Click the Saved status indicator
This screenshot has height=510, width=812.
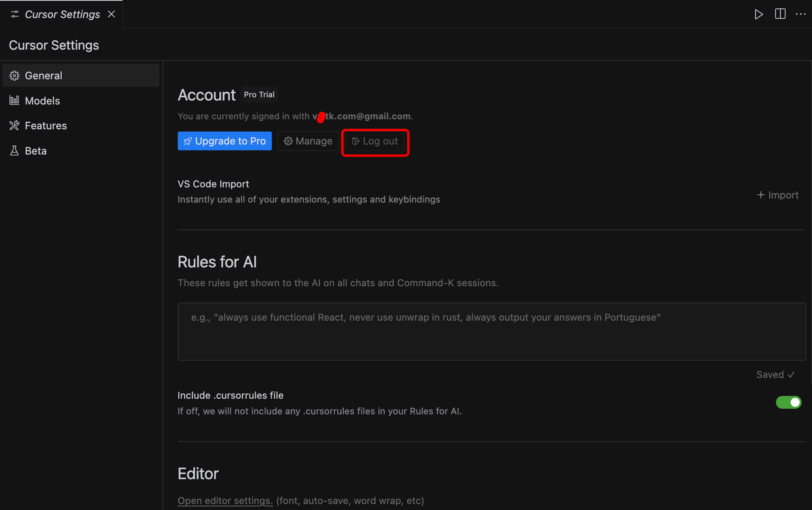point(775,375)
